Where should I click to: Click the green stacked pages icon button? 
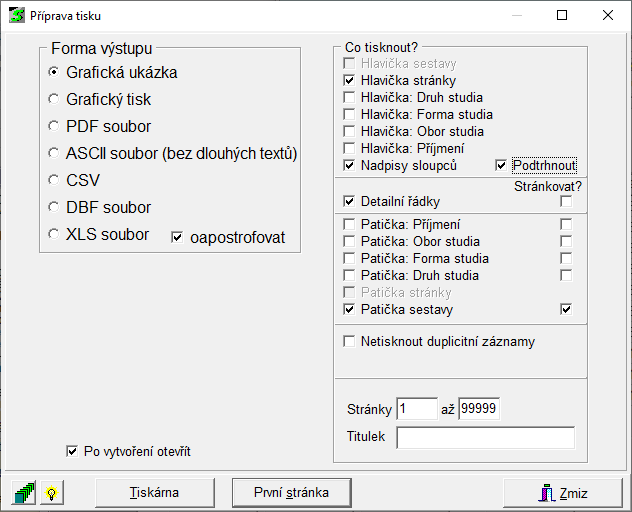point(24,492)
